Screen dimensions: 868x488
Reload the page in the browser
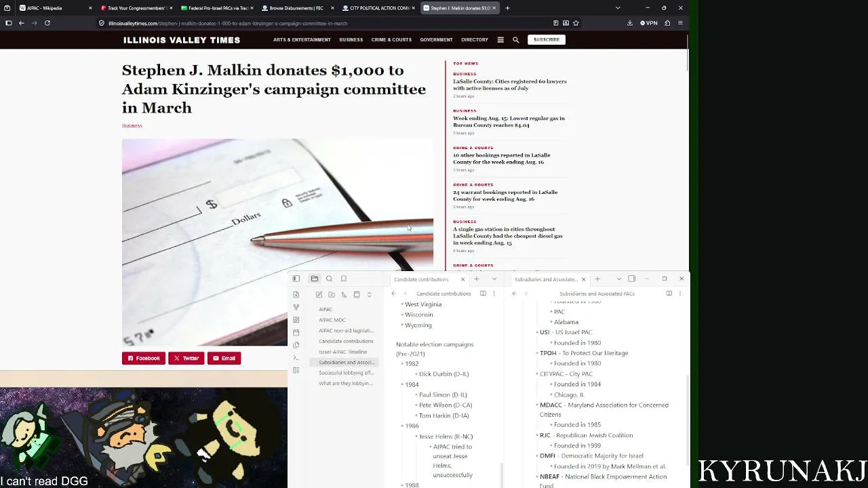click(47, 23)
